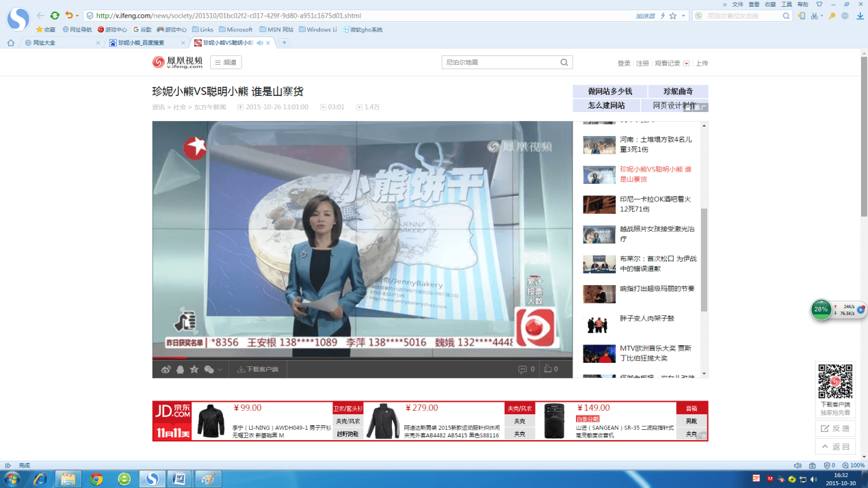Share video to Weibo
The height and width of the screenshot is (488, 868).
(166, 370)
